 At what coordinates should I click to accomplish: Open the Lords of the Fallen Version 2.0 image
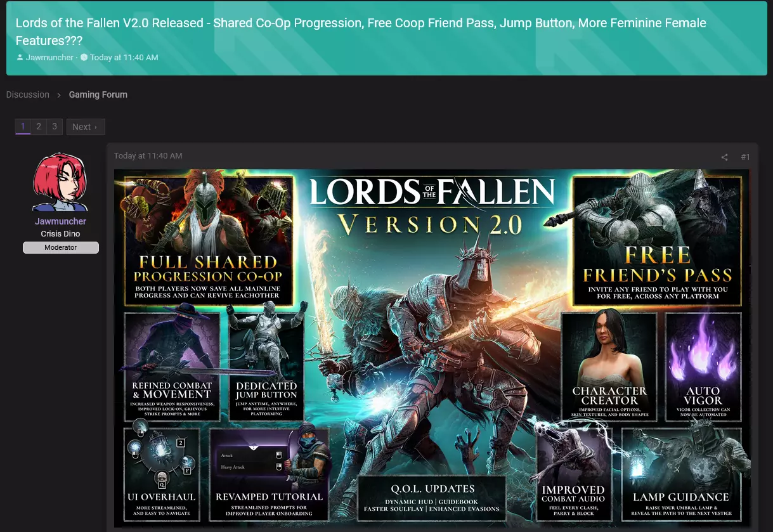[432, 347]
